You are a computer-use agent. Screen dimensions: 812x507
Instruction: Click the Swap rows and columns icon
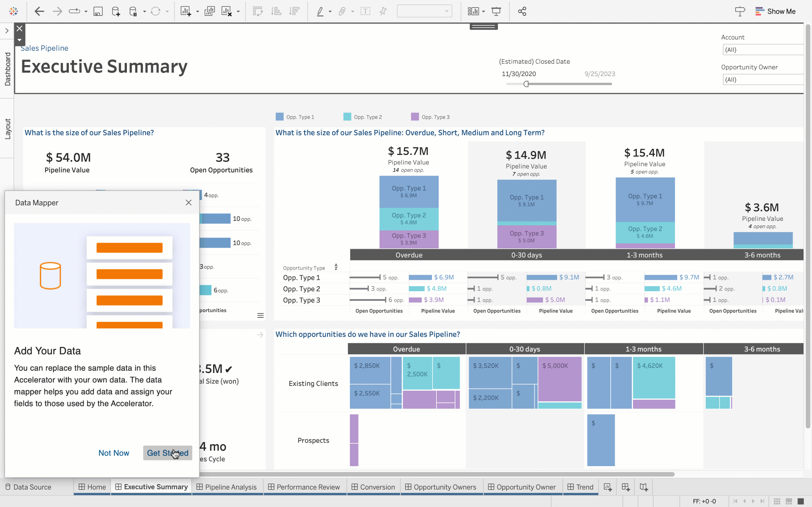click(257, 11)
